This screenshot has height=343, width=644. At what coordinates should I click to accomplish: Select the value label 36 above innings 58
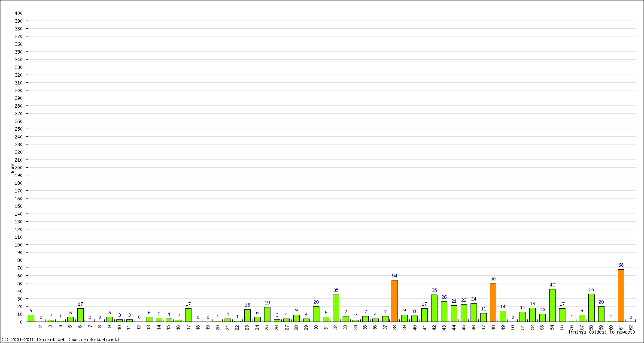[x=591, y=289]
